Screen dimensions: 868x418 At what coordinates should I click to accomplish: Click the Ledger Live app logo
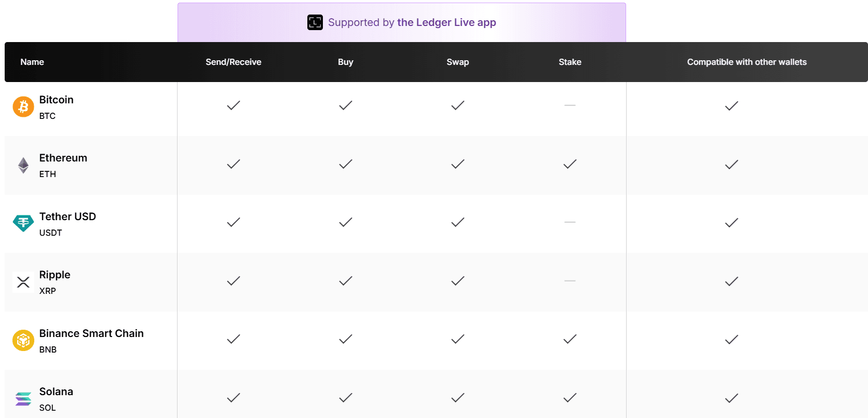tap(315, 22)
